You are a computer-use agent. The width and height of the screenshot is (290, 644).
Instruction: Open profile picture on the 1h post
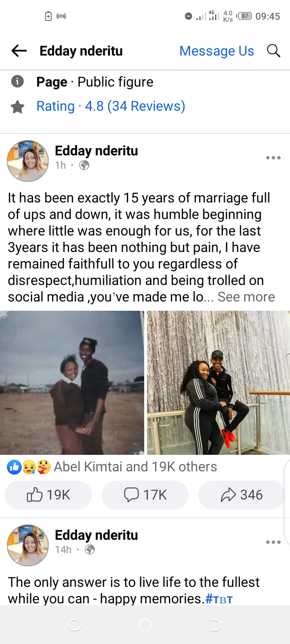click(28, 161)
